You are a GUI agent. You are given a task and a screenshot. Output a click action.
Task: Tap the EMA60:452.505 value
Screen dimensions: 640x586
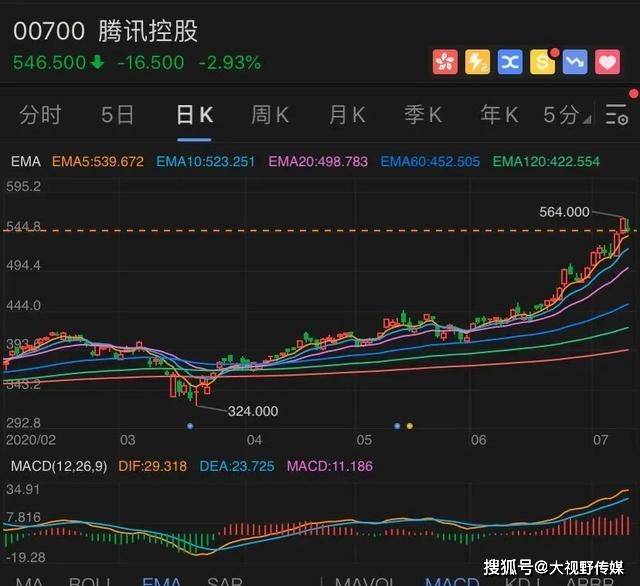[x=430, y=162]
